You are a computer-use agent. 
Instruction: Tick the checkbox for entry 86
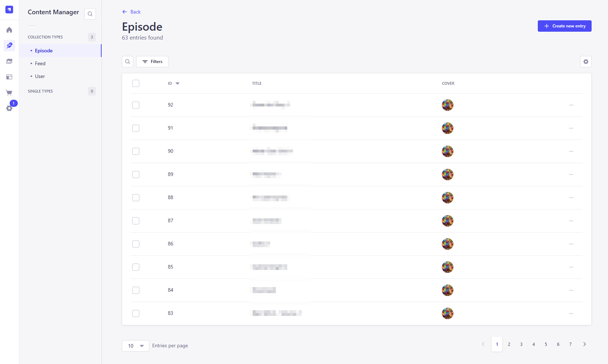pos(136,244)
